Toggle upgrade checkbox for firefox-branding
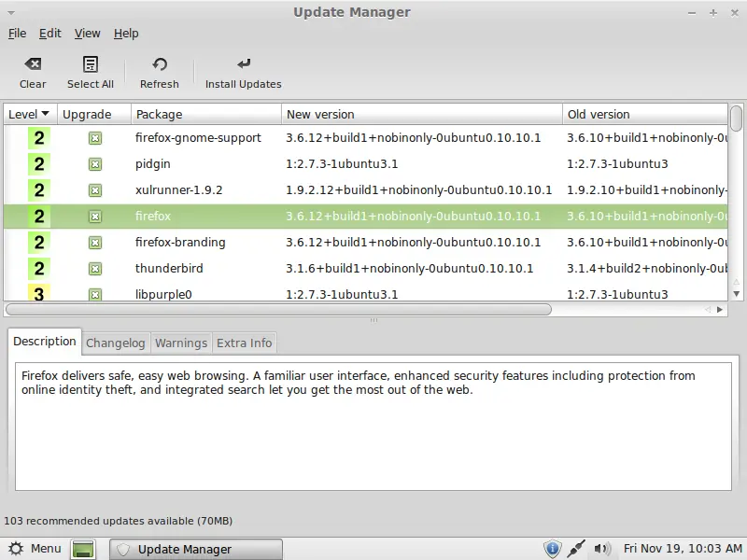This screenshot has height=560, width=747. (x=95, y=243)
